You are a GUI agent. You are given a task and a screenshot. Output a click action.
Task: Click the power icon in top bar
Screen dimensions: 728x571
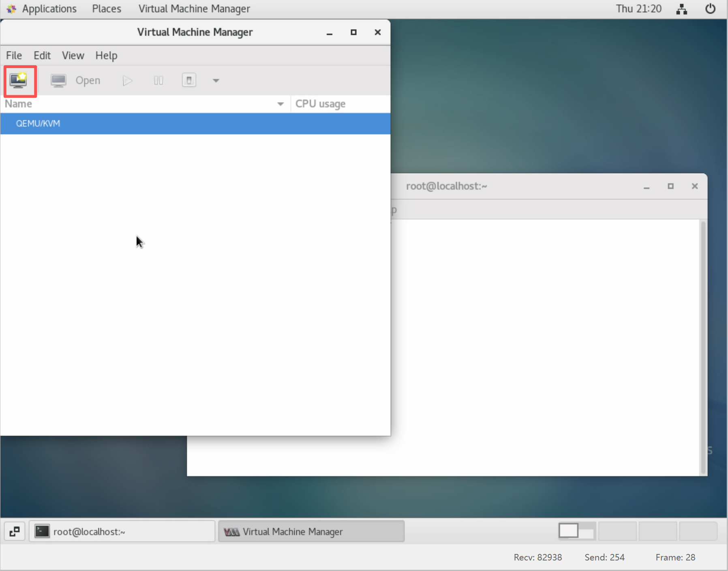coord(710,9)
